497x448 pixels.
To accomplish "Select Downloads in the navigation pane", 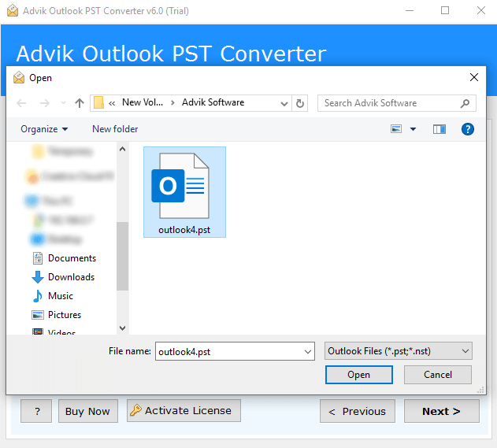I will coord(71,277).
